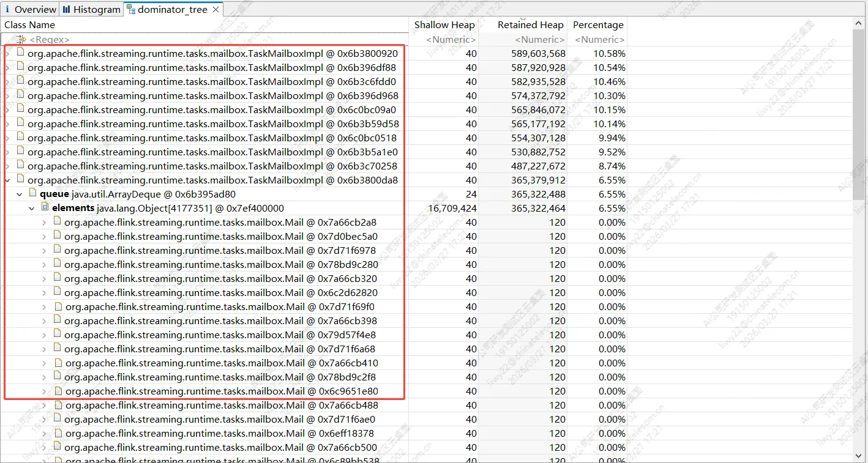Select retained heap value 587,920,928
The image size is (868, 463).
538,67
